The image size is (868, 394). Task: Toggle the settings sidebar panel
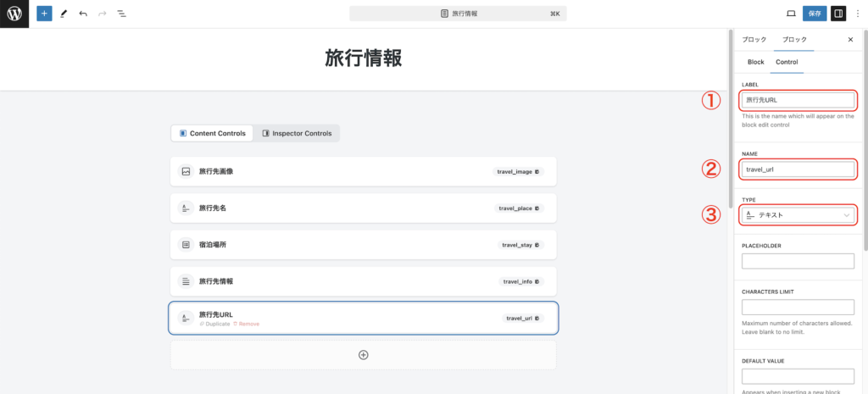[x=838, y=14]
